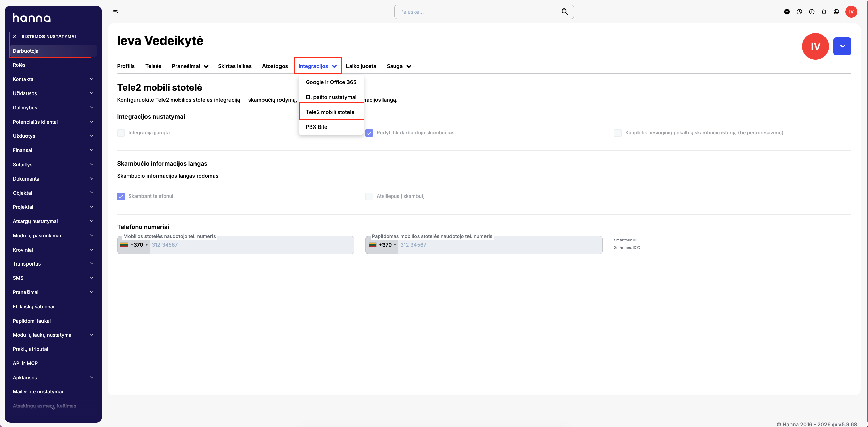Click the globe language icon

836,12
